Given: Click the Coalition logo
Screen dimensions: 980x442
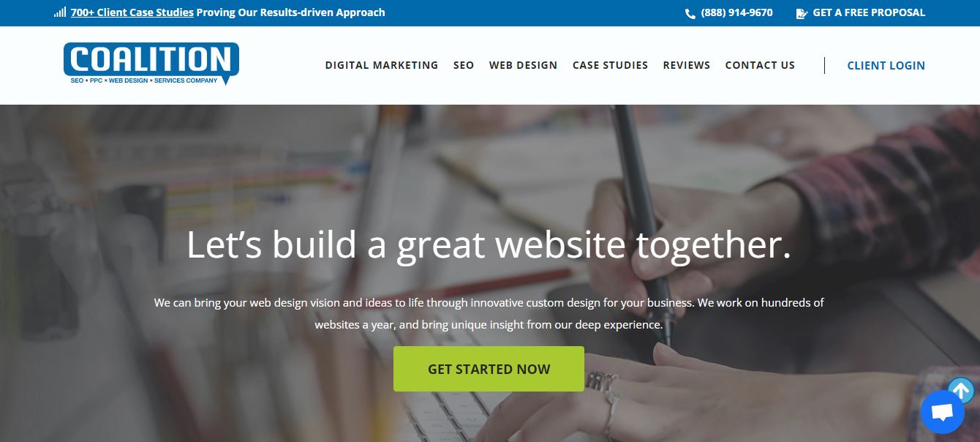Looking at the screenshot, I should (151, 64).
